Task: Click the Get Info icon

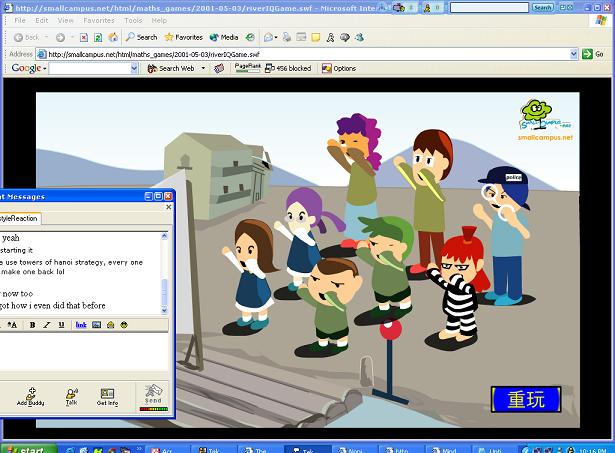Action: click(107, 396)
